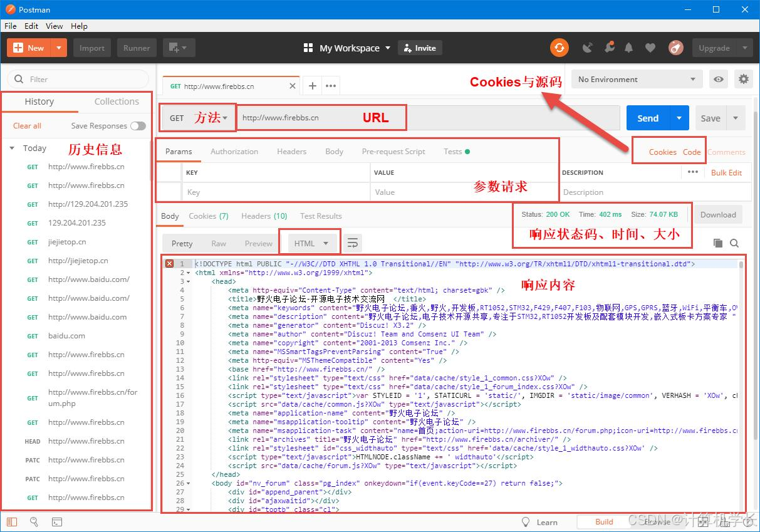This screenshot has height=532, width=760.
Task: Open find and replace in status bar
Action: tap(34, 521)
